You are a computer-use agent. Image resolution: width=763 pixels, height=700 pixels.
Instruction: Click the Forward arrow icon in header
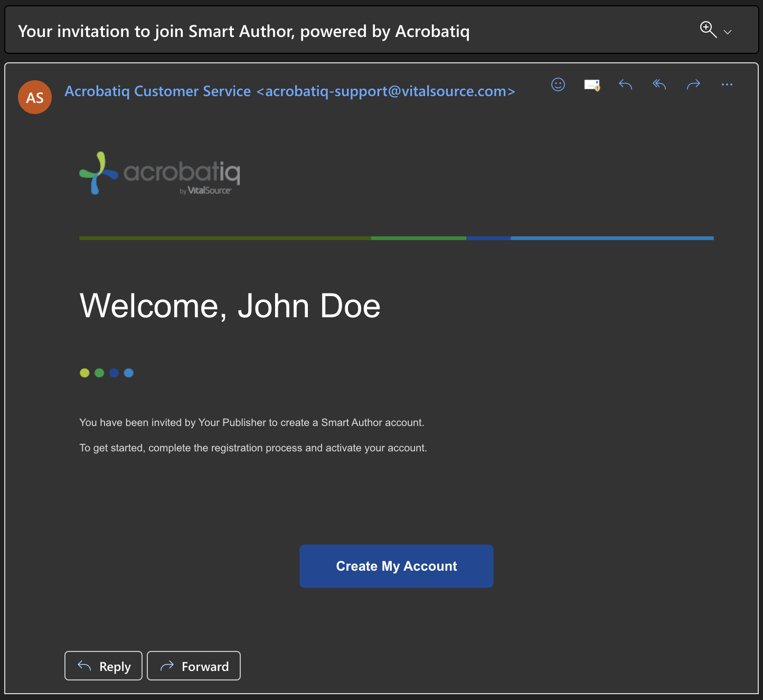[693, 84]
